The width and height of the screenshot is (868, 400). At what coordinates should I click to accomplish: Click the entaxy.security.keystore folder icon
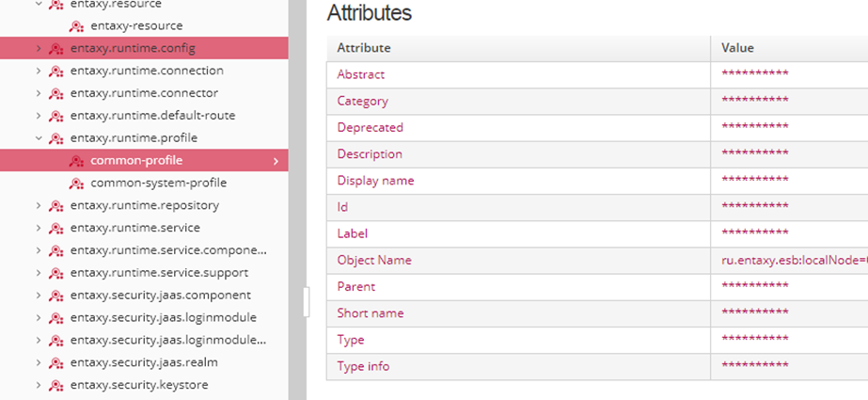click(x=56, y=385)
